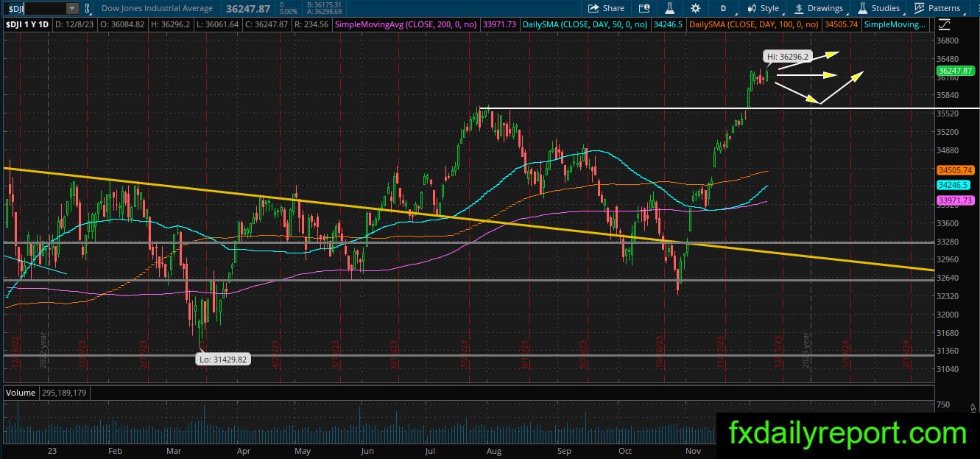Click the orange 34505.74 price axis bubble

955,169
